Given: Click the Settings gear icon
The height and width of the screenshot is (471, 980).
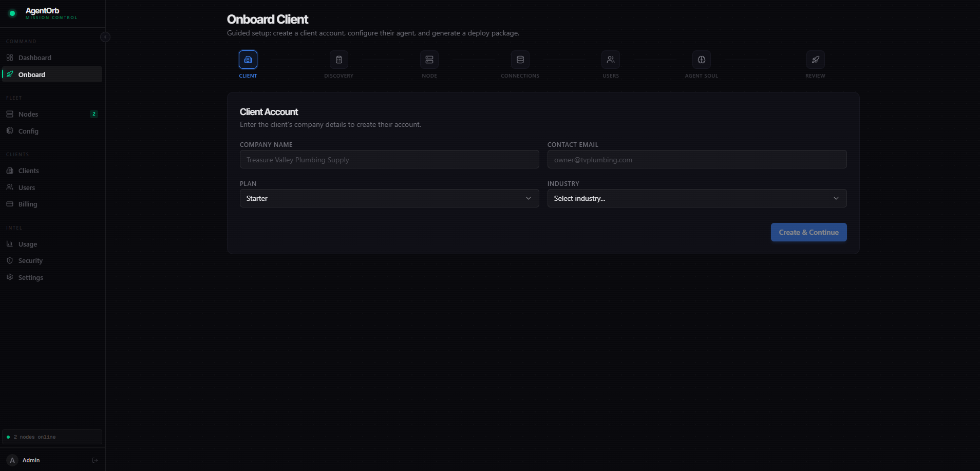Looking at the screenshot, I should [10, 277].
